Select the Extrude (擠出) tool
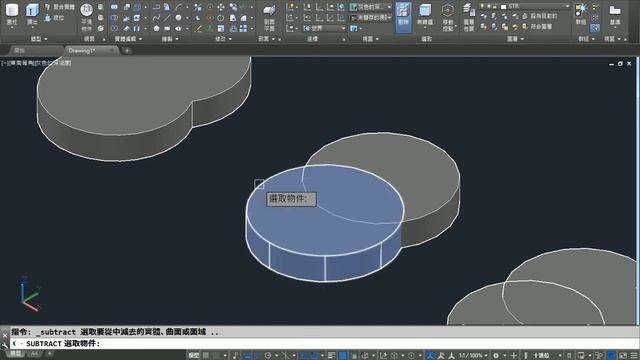This screenshot has width=640, height=360. pos(32,14)
